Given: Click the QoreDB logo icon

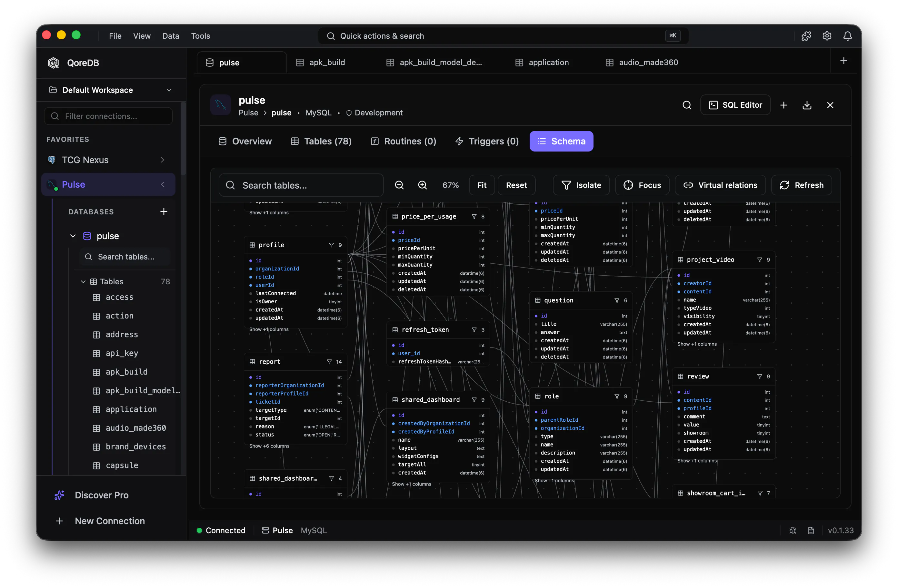Looking at the screenshot, I should (54, 63).
